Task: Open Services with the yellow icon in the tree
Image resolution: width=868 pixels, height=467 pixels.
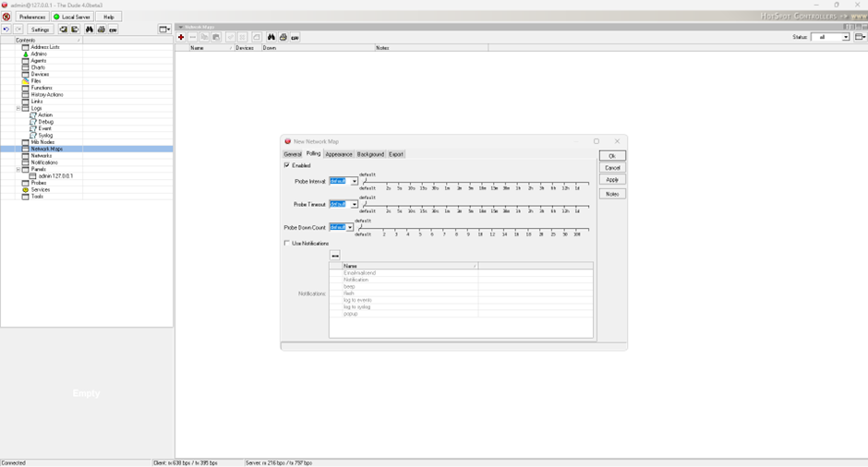Action: tap(41, 190)
